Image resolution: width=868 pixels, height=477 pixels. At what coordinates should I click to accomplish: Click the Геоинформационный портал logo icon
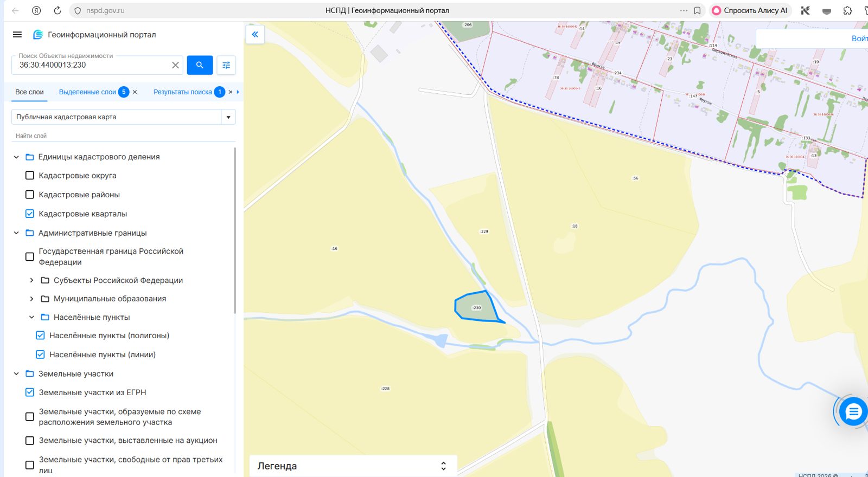[x=38, y=35]
